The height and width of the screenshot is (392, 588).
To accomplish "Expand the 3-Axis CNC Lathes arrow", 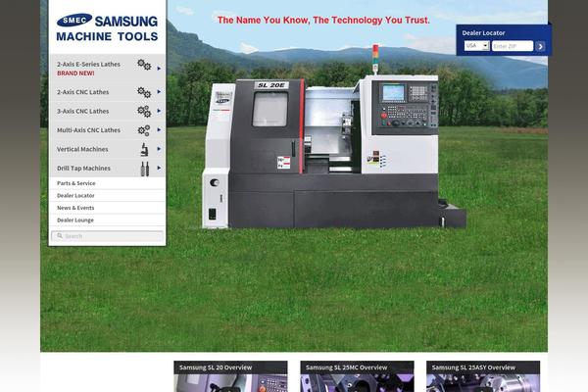I will pyautogui.click(x=159, y=111).
